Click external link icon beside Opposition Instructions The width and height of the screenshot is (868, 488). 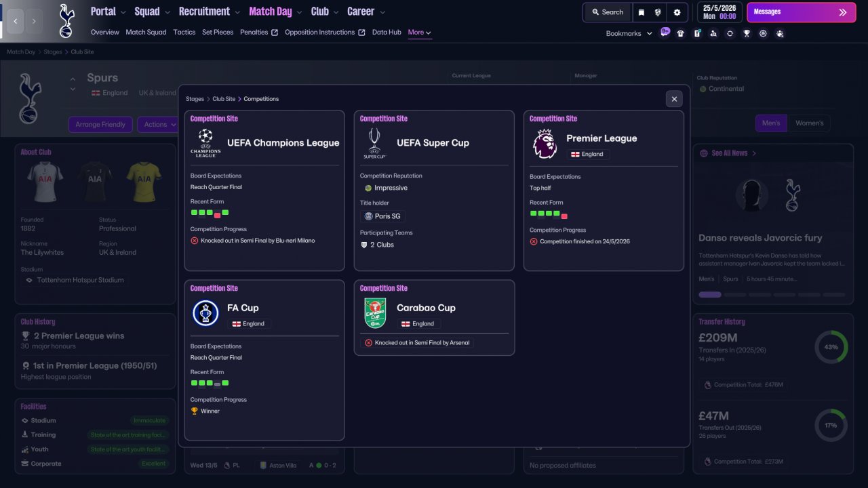tap(361, 33)
